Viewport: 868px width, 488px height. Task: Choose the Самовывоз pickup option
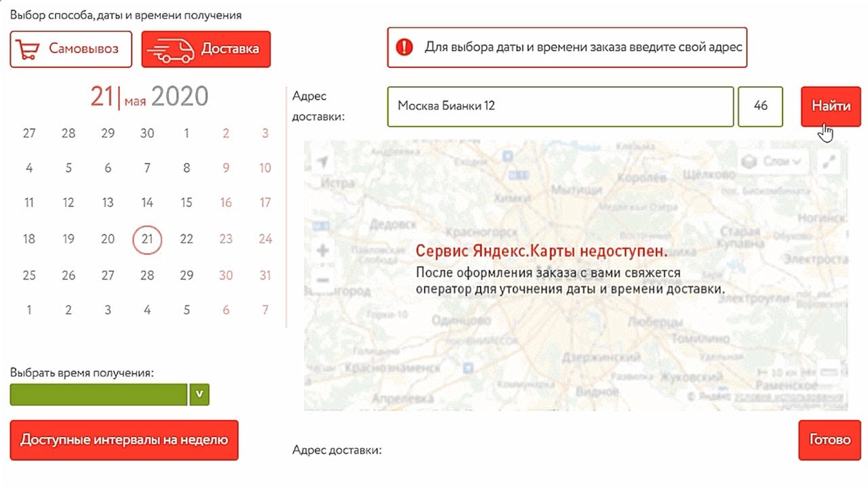pyautogui.click(x=71, y=49)
